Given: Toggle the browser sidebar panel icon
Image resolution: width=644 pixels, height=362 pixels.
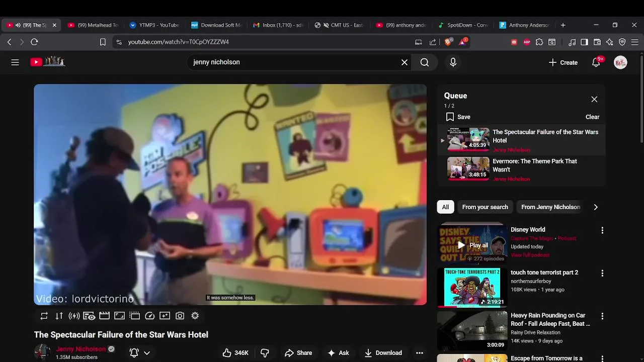Looking at the screenshot, I should pyautogui.click(x=584, y=42).
